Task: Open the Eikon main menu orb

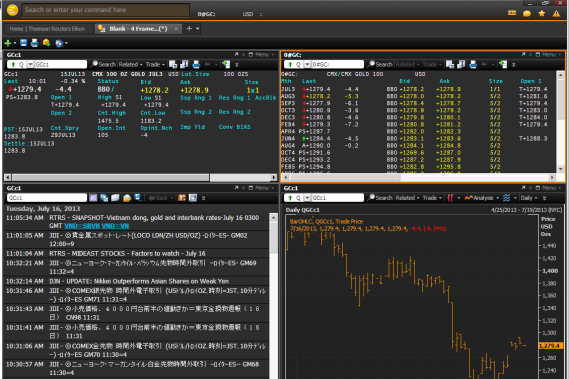Action: tap(12, 10)
